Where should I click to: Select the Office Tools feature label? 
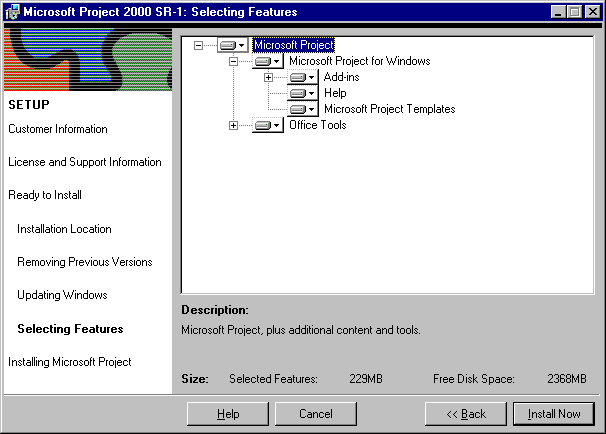318,125
